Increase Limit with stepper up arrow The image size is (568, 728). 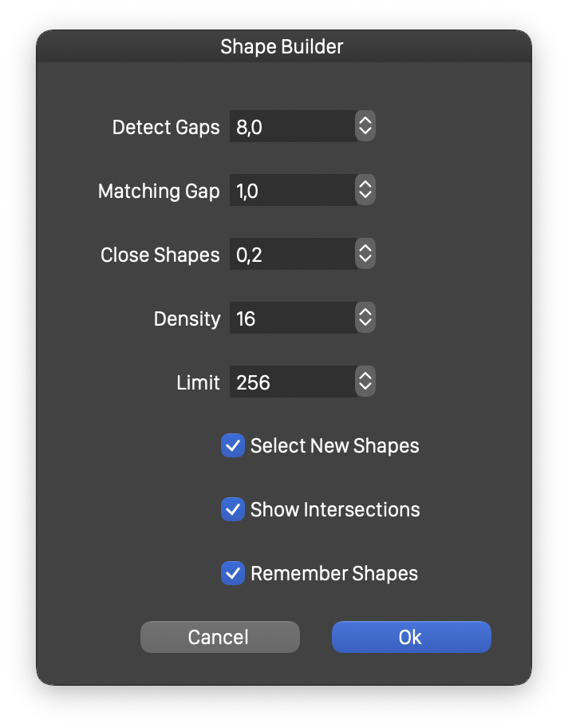coord(365,375)
